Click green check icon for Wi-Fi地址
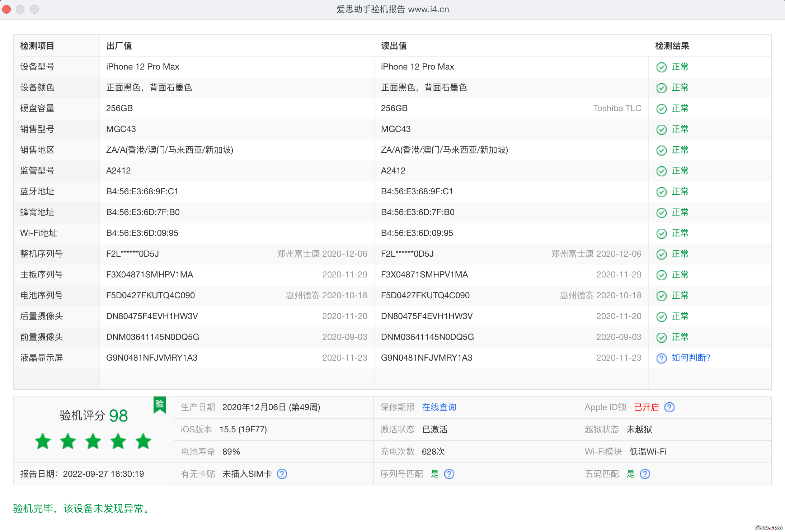 661,233
